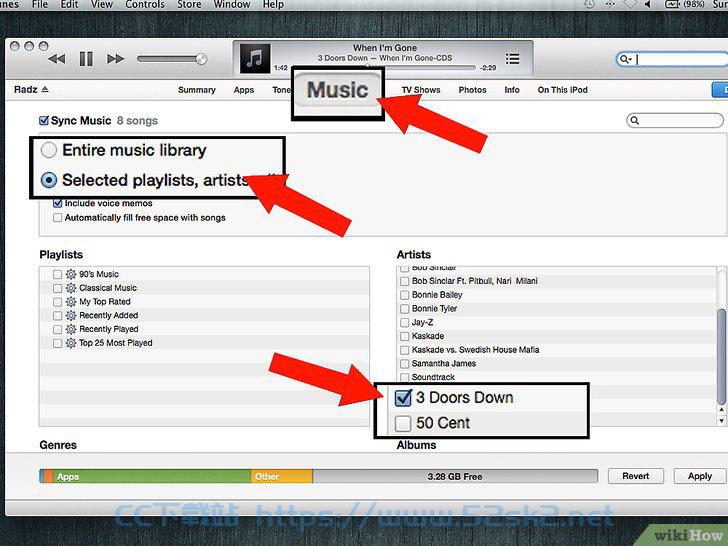Click the Apply button
Image resolution: width=728 pixels, height=546 pixels.
click(x=700, y=476)
